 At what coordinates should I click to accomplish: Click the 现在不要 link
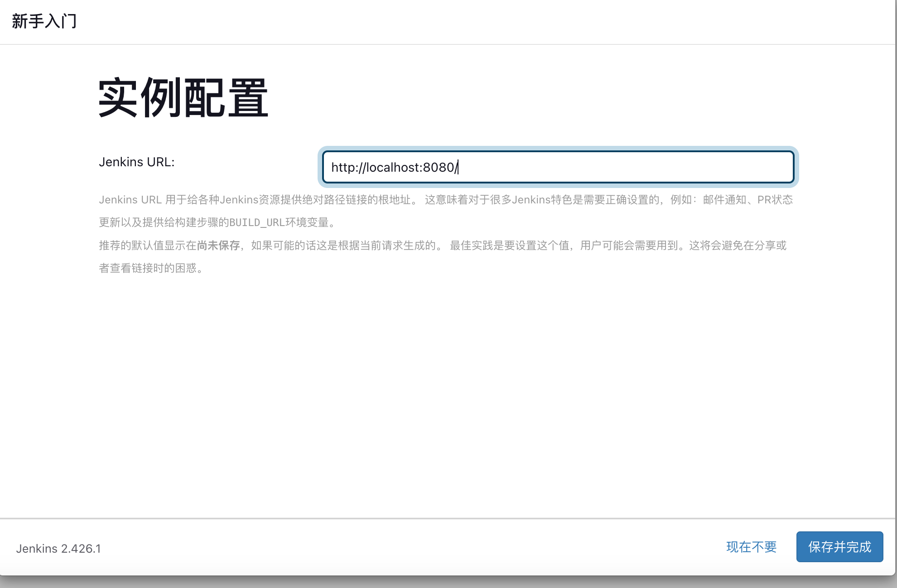751,547
